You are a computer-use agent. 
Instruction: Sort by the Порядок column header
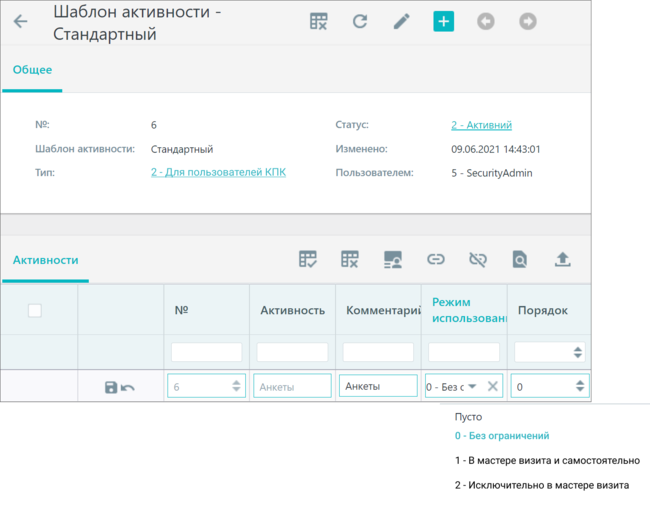click(543, 310)
